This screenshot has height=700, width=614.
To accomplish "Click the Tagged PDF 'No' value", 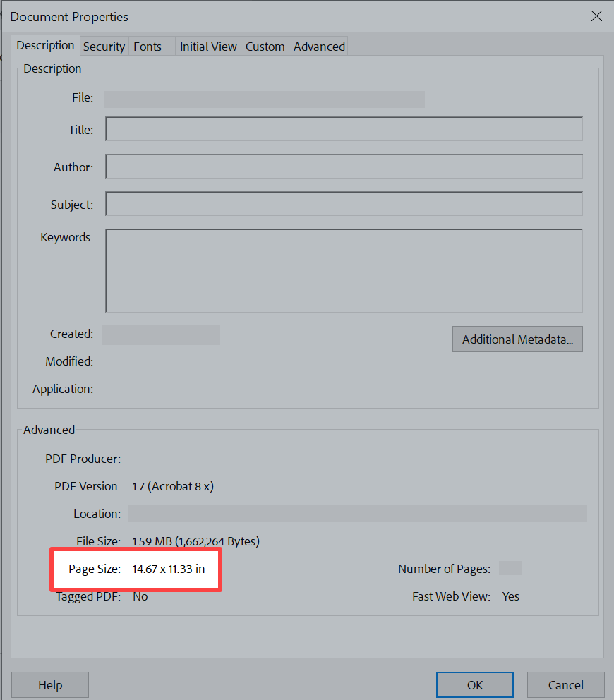I will (x=140, y=596).
